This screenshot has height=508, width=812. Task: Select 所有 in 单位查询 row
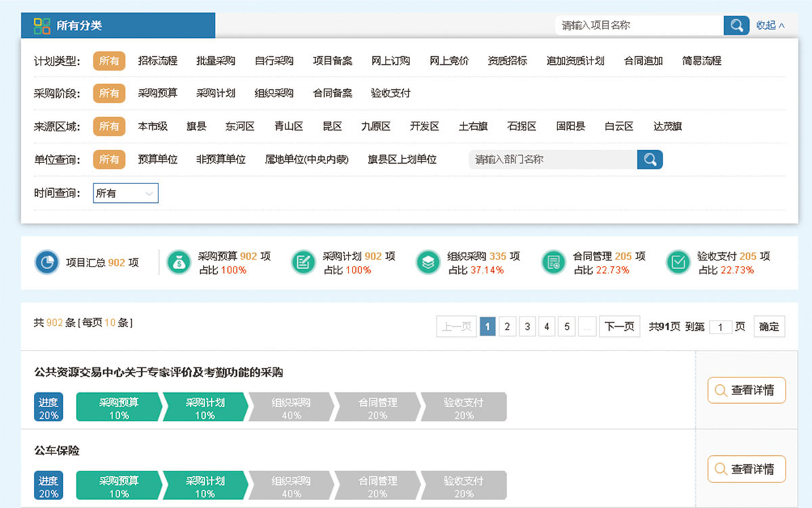(x=109, y=160)
